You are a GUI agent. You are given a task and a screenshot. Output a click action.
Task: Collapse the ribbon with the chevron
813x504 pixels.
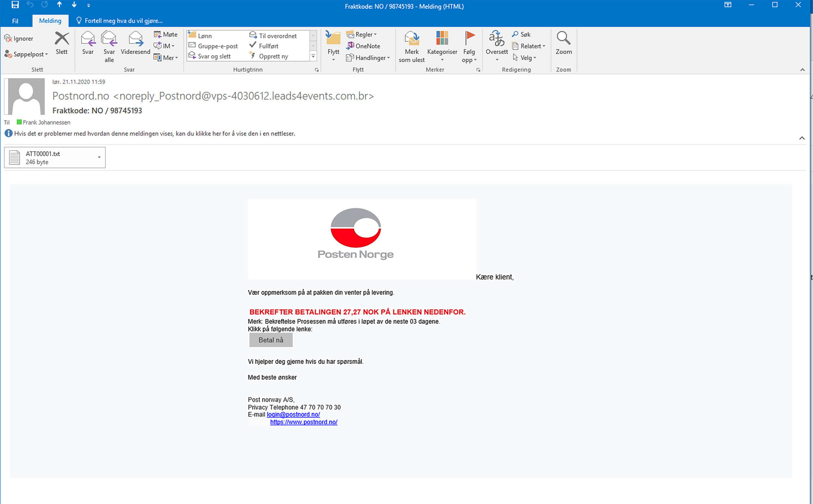[x=802, y=70]
